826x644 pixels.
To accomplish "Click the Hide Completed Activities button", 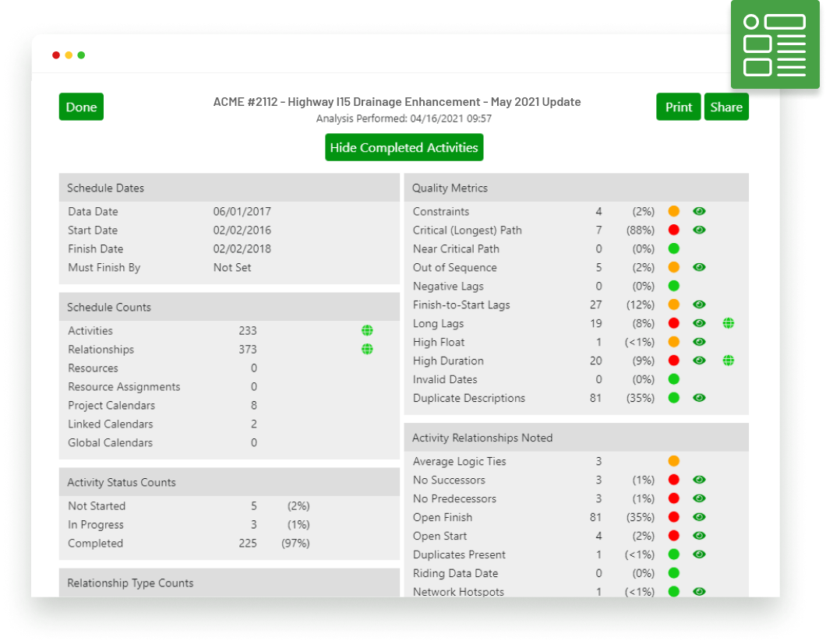I will tap(404, 147).
